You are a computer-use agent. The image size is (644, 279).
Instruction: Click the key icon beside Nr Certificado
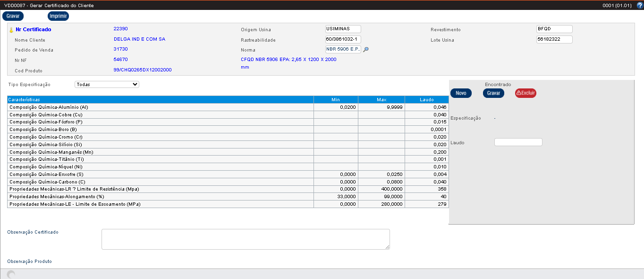tap(11, 30)
